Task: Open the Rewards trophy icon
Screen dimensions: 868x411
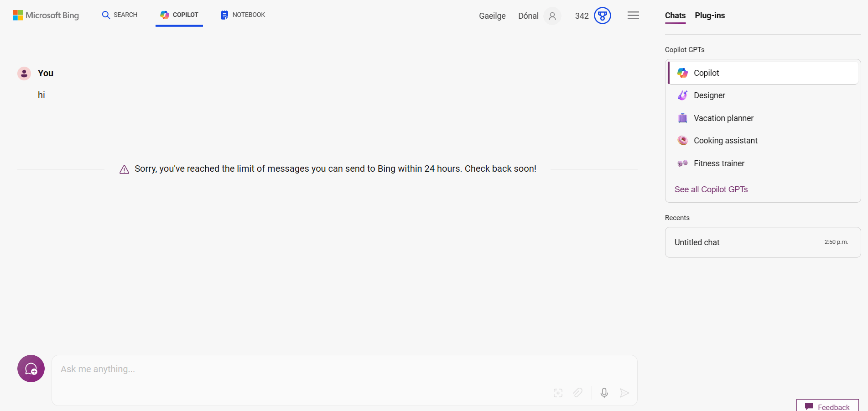Action: click(x=603, y=16)
